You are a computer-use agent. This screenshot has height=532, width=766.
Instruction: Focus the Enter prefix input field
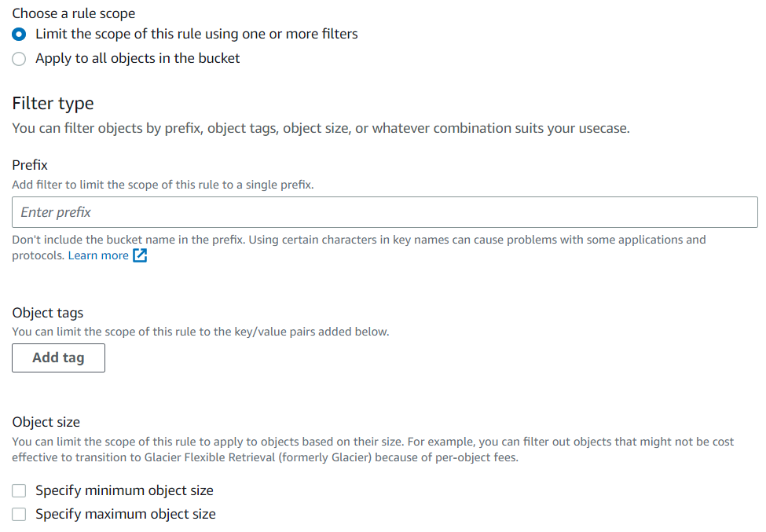pos(385,212)
